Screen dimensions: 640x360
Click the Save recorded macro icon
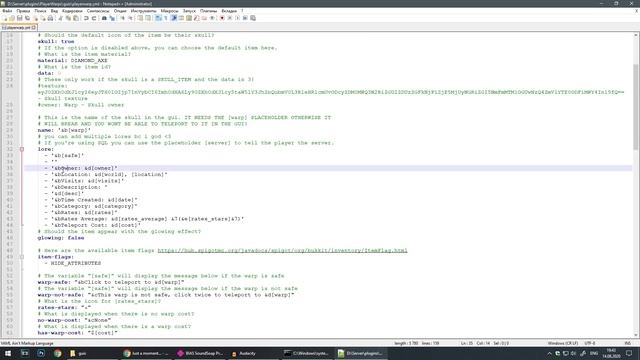point(253,18)
